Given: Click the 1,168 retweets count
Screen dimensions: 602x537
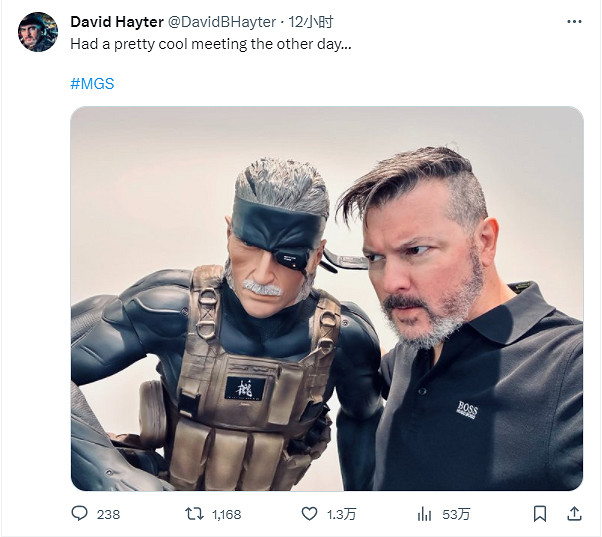Looking at the screenshot, I should coord(228,514).
